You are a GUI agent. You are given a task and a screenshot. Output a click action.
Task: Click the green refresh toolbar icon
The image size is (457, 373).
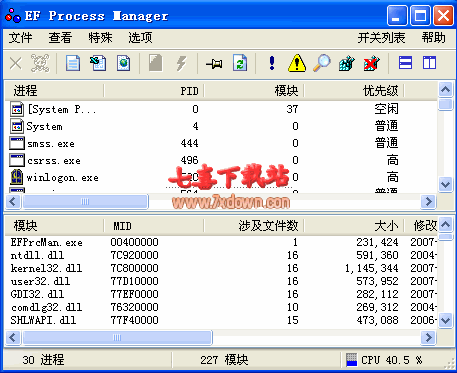[x=240, y=63]
